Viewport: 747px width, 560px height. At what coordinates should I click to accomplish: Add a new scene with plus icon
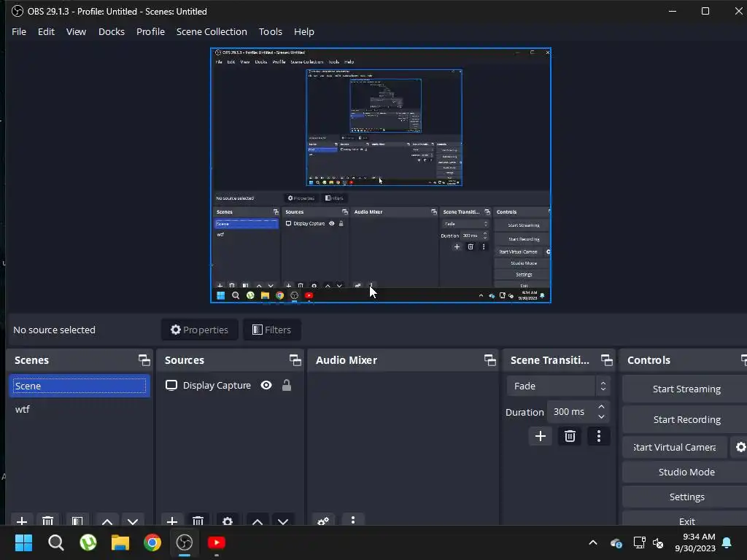point(22,521)
